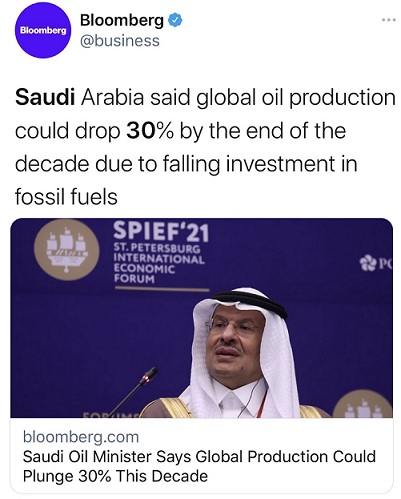This screenshot has height=499, width=401.
Task: Open the Bloomberg purple profile avatar
Action: coord(43,31)
